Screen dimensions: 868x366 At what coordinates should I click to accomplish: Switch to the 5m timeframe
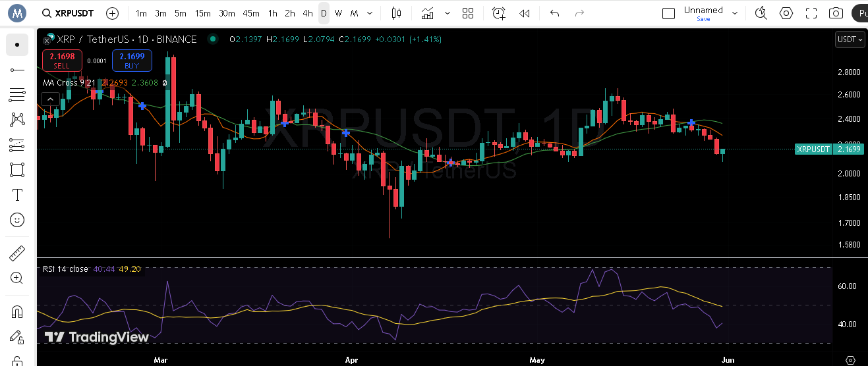point(181,13)
